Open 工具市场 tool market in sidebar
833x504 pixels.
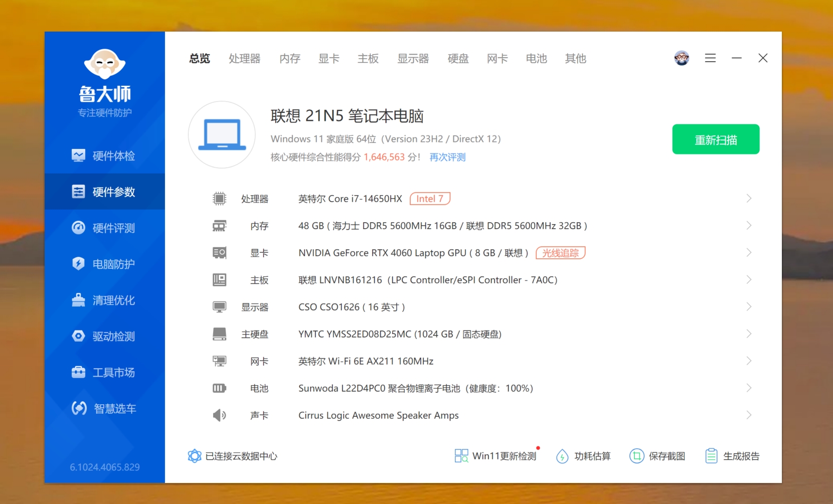click(104, 373)
